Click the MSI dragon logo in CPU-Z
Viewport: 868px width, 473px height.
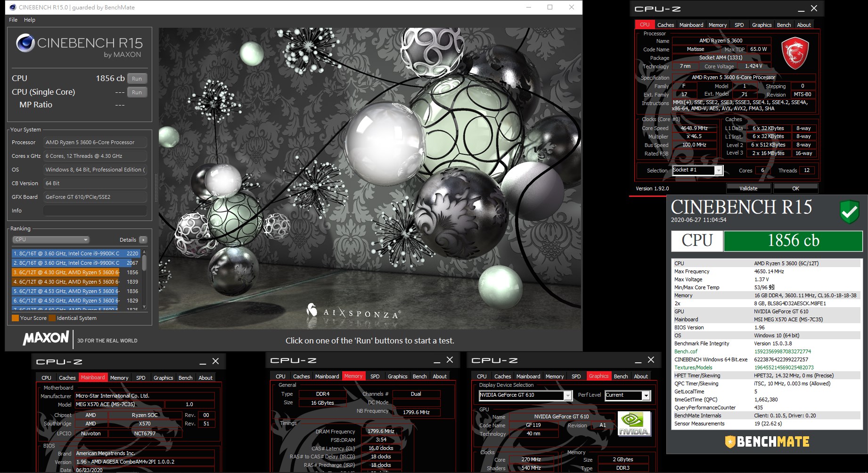point(795,54)
